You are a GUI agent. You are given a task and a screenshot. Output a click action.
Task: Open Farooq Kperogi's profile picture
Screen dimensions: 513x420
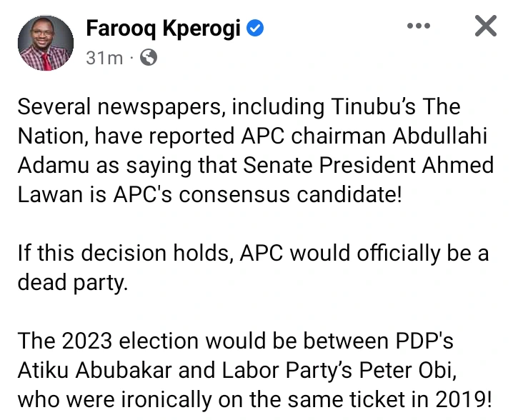(x=45, y=43)
